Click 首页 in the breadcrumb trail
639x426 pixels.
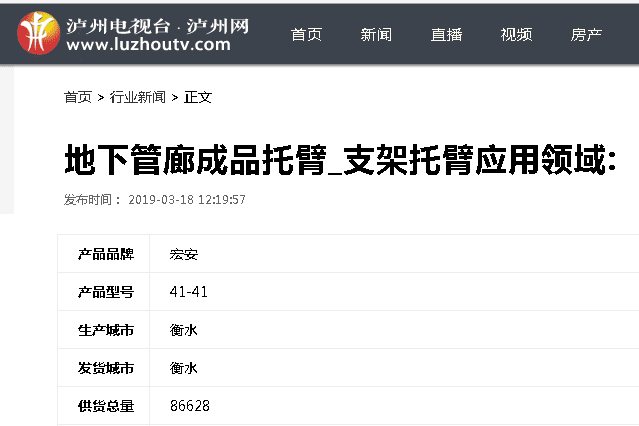78,97
